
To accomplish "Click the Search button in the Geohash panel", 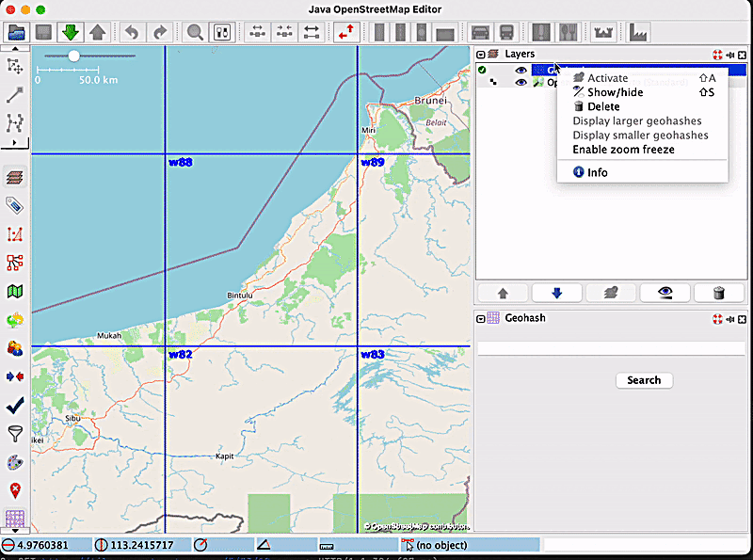I will click(644, 380).
